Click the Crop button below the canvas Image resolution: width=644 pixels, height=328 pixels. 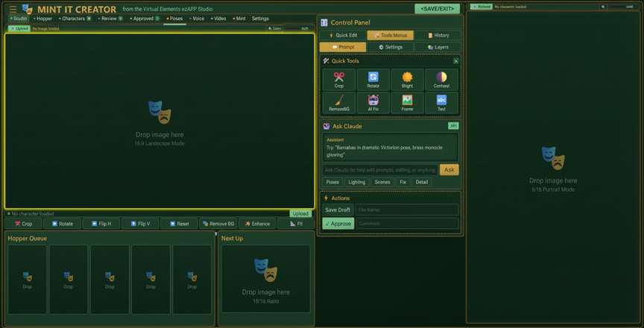click(x=23, y=224)
